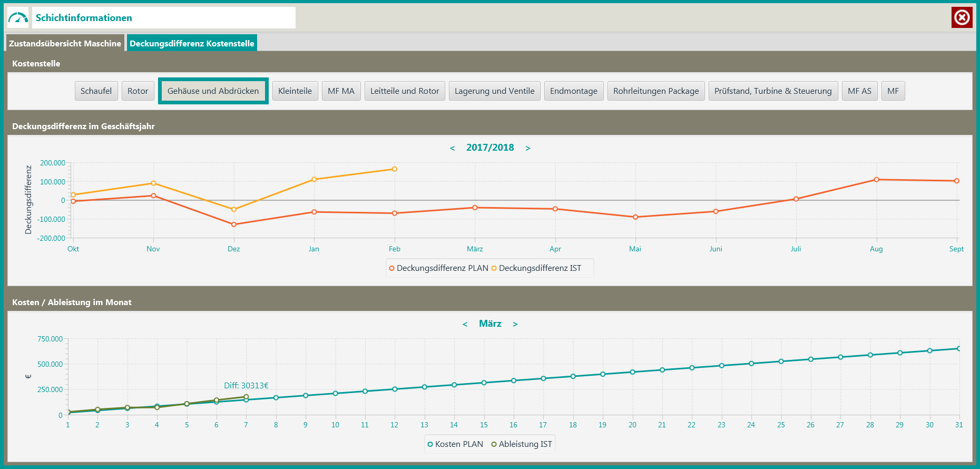Image resolution: width=980 pixels, height=469 pixels.
Task: Click Deckungsdifferenz PLAN legend marker
Action: (x=391, y=268)
